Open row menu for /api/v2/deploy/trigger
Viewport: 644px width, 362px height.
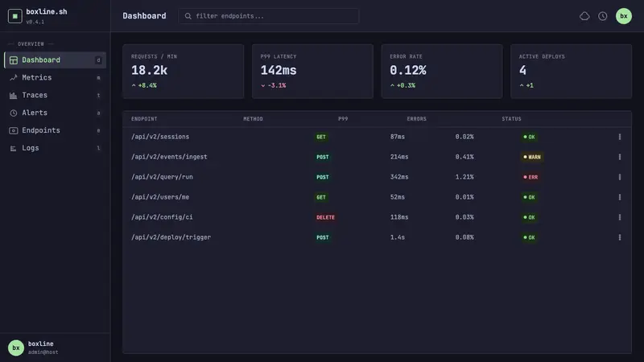(619, 237)
